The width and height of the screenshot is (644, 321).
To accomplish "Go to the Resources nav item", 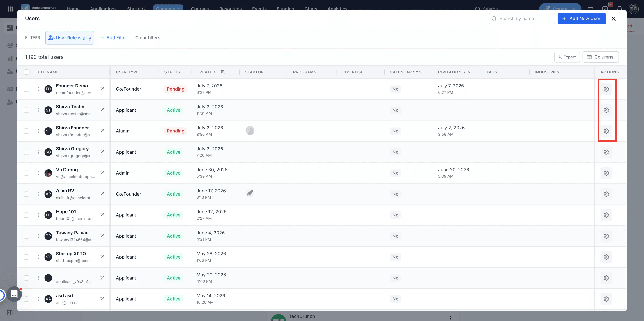I will coord(230,9).
